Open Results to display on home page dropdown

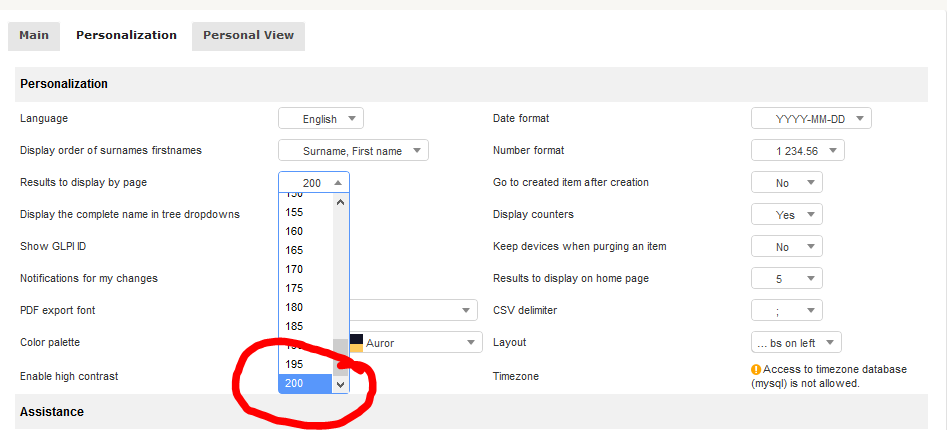tap(786, 278)
